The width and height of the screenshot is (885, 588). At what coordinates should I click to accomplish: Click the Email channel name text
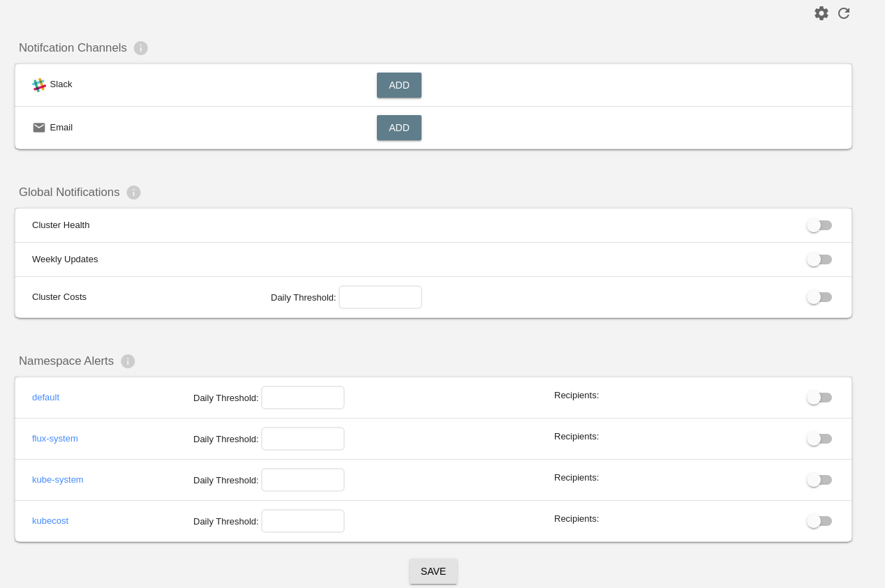(x=61, y=128)
